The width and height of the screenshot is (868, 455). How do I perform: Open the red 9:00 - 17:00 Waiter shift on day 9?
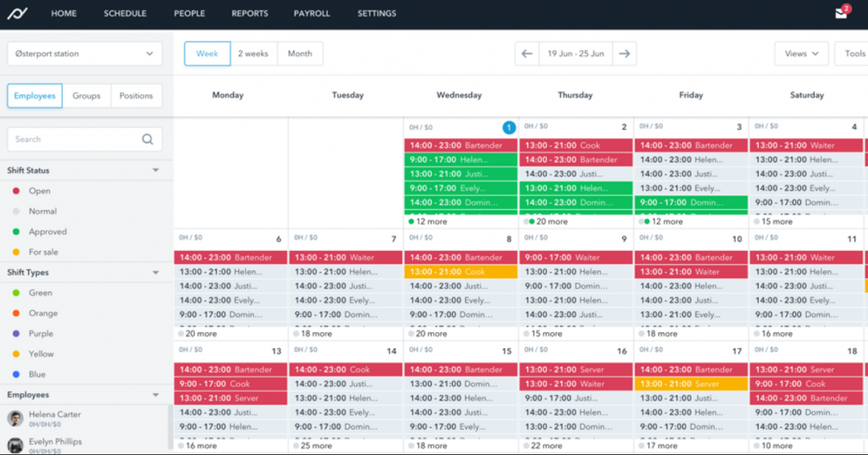[576, 258]
